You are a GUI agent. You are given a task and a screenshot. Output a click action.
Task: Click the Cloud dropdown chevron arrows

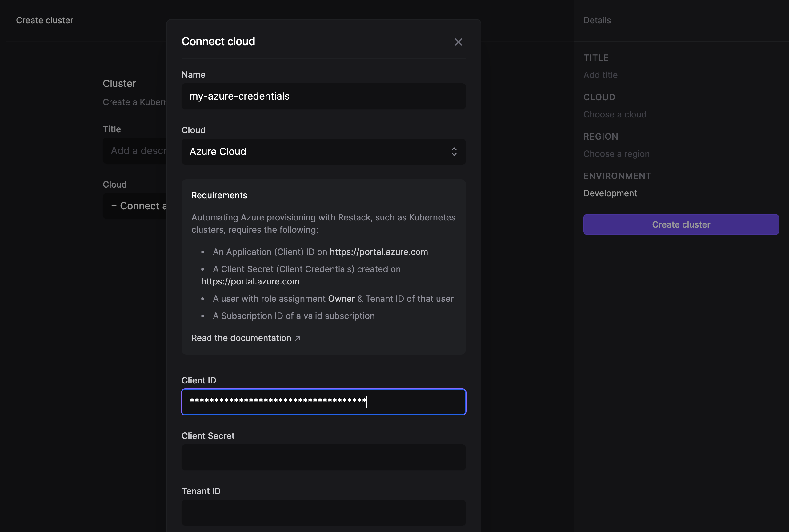point(454,151)
